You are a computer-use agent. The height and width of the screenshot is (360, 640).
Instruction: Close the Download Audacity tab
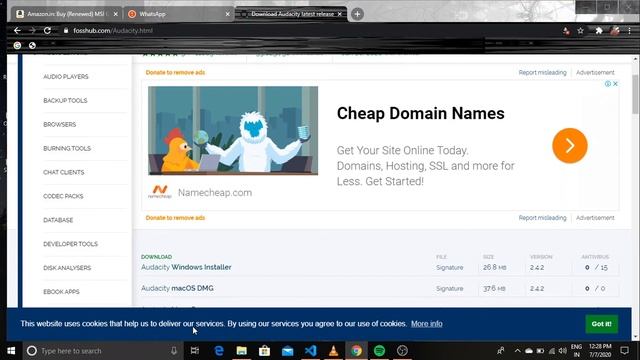click(x=340, y=14)
